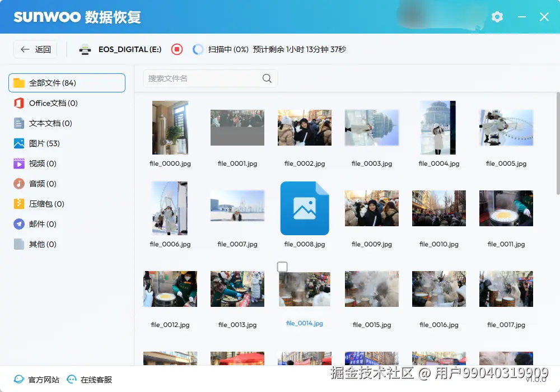
Task: Click the mail category icon
Action: click(19, 224)
